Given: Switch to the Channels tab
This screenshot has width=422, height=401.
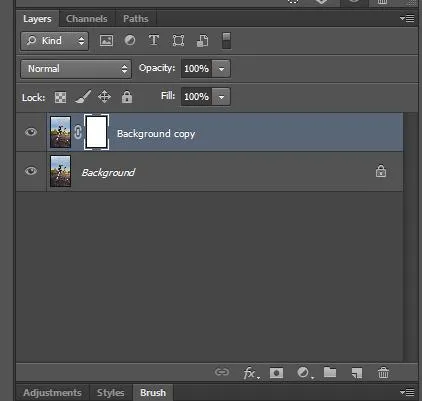Looking at the screenshot, I should pos(87,19).
